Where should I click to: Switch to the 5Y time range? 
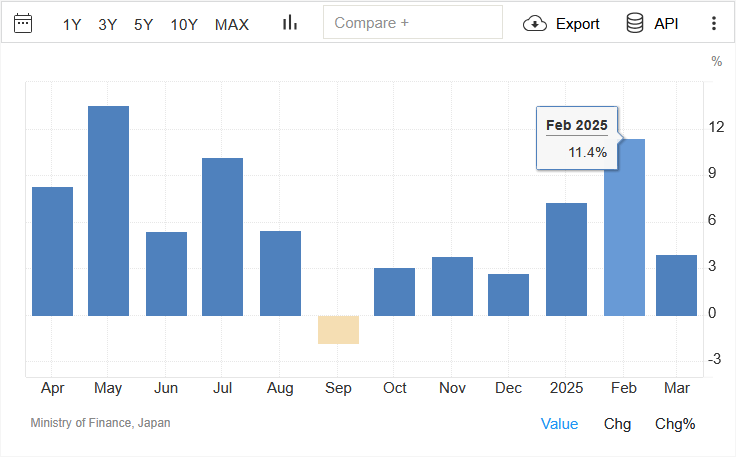(144, 24)
